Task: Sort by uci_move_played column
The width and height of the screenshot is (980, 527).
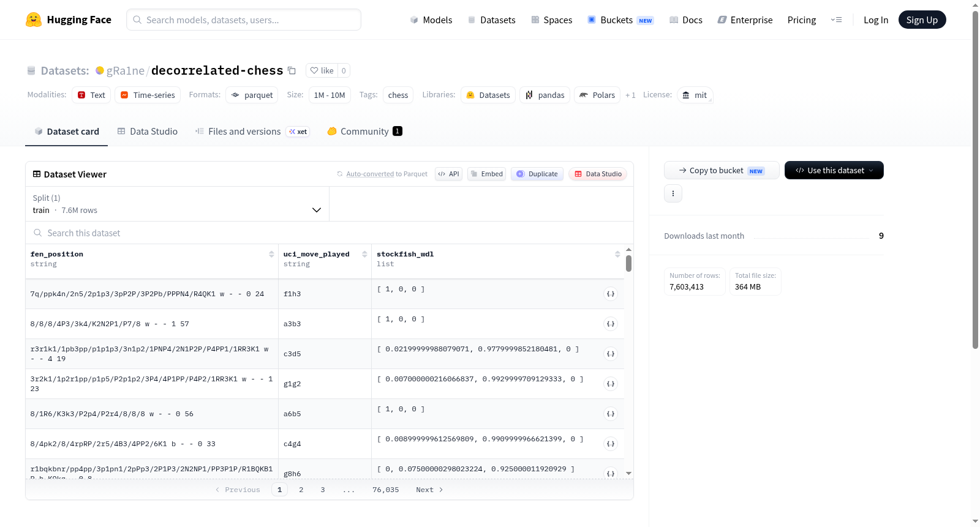Action: pos(364,254)
